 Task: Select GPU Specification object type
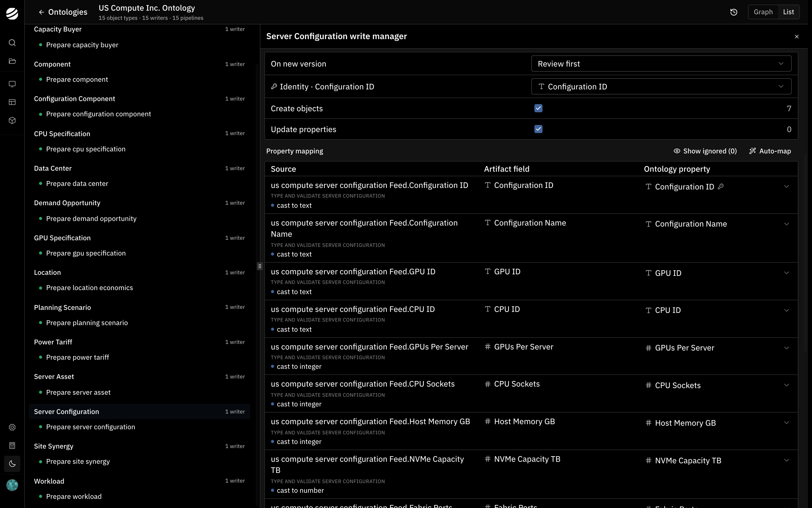(139, 238)
